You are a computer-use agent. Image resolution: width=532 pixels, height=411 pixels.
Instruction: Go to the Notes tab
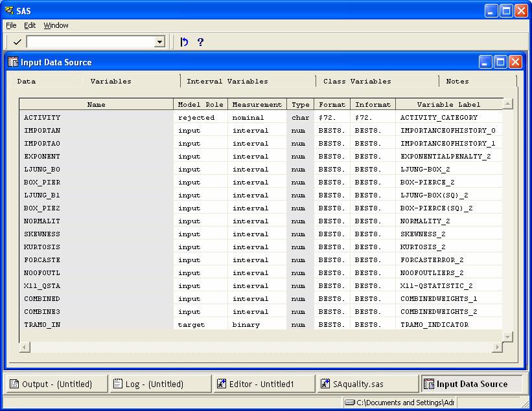[457, 82]
